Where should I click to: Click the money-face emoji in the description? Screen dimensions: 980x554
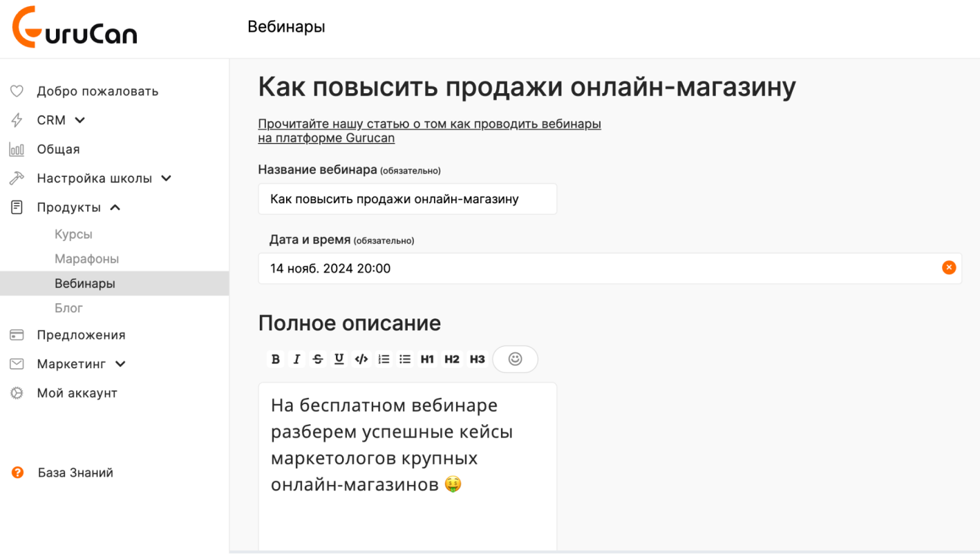pos(453,485)
